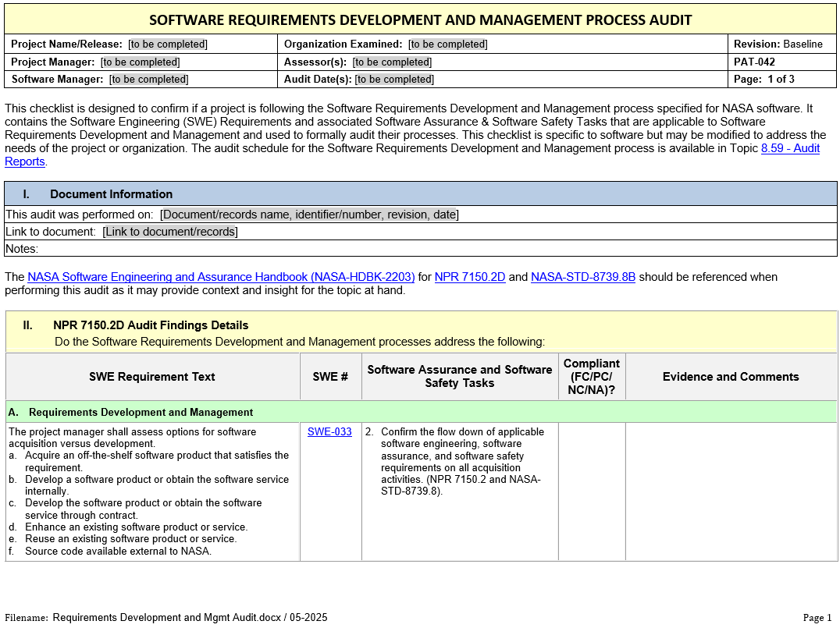
Task: Click the Software Manager placeholder field
Action: click(x=148, y=79)
